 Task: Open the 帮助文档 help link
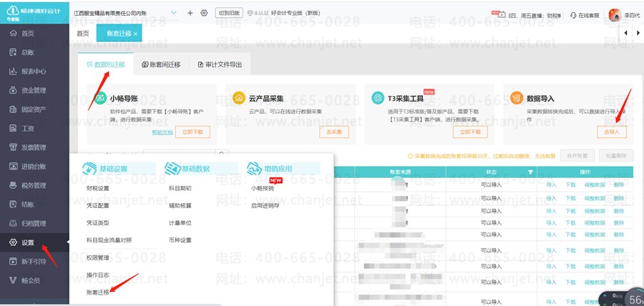point(162,132)
